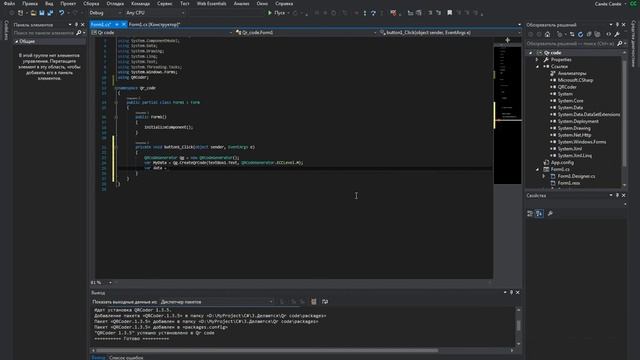Viewport: 640px width, 360px height.
Task: Switch to Form1.cs [Конструктор] tab
Action: (x=154, y=24)
